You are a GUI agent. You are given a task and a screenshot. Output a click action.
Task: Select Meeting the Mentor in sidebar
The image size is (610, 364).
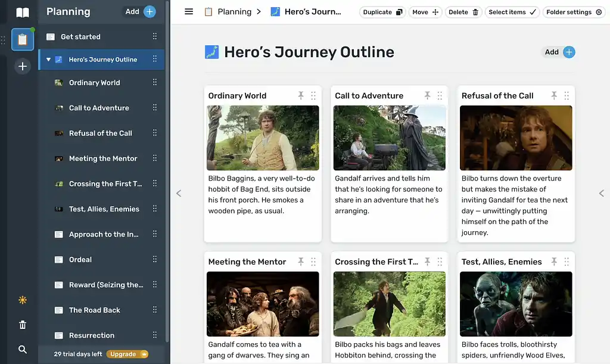[x=103, y=158]
